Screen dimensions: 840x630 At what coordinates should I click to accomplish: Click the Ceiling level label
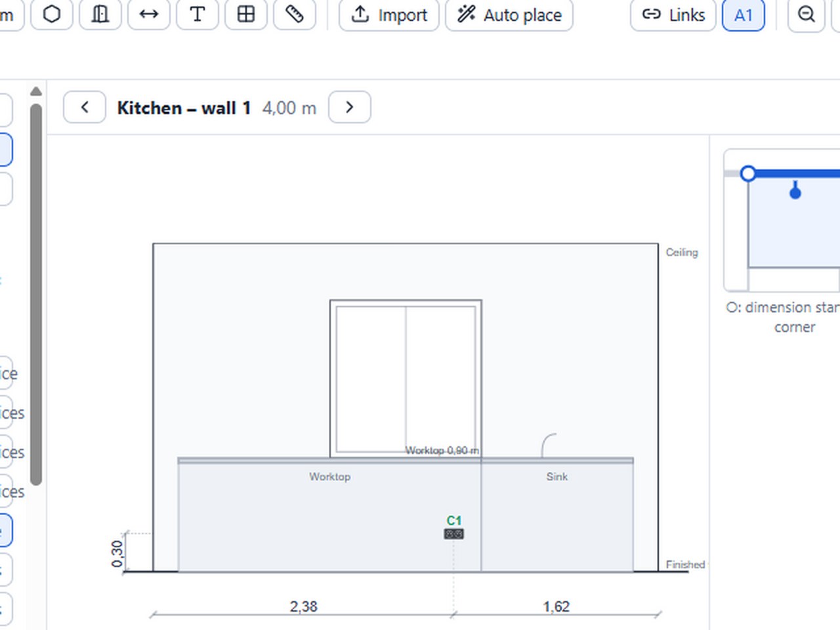pyautogui.click(x=682, y=252)
